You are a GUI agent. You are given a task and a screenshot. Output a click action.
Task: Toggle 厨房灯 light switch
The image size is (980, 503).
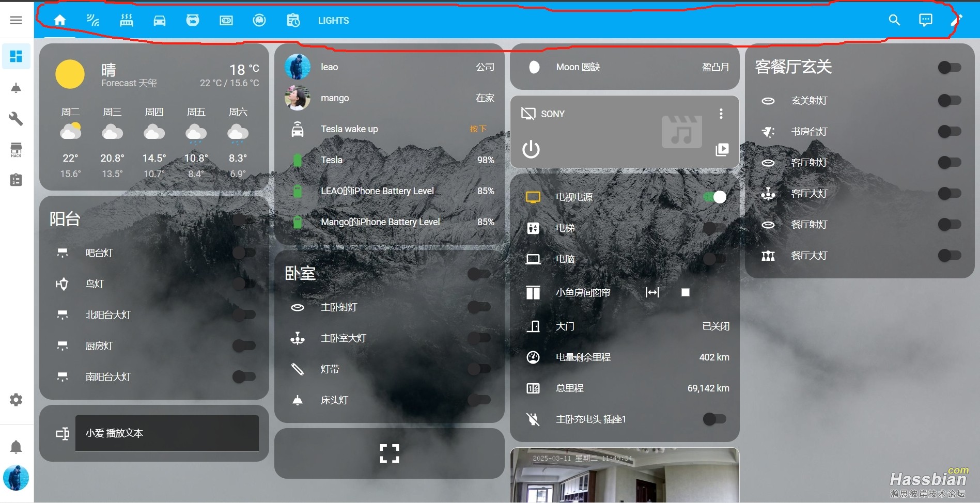[244, 345]
